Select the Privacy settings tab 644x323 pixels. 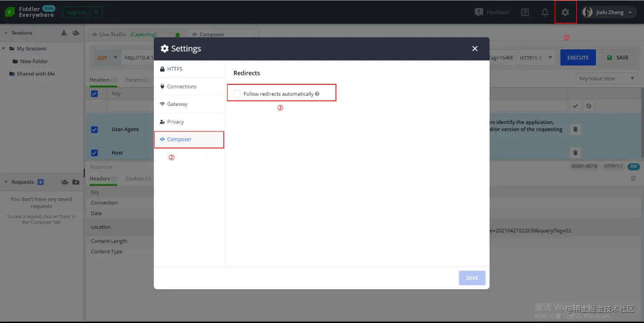[189, 122]
